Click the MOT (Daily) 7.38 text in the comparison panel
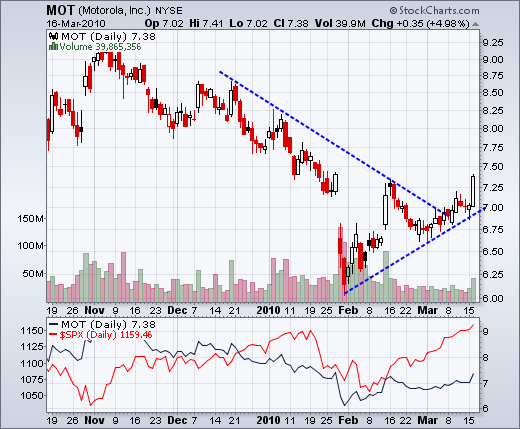Viewport: 520px width, 429px height. [108, 324]
